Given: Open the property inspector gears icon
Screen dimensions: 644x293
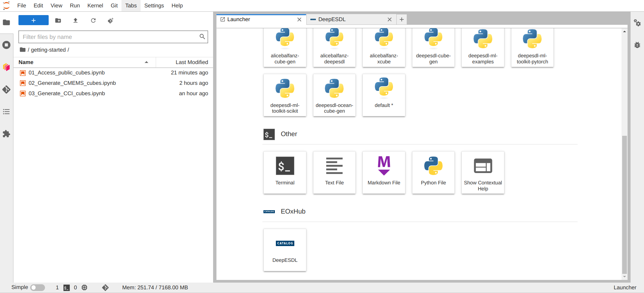Looking at the screenshot, I should click(637, 23).
